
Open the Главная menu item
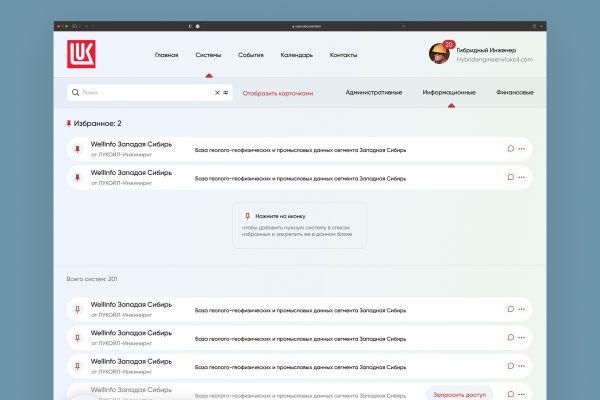click(x=166, y=55)
